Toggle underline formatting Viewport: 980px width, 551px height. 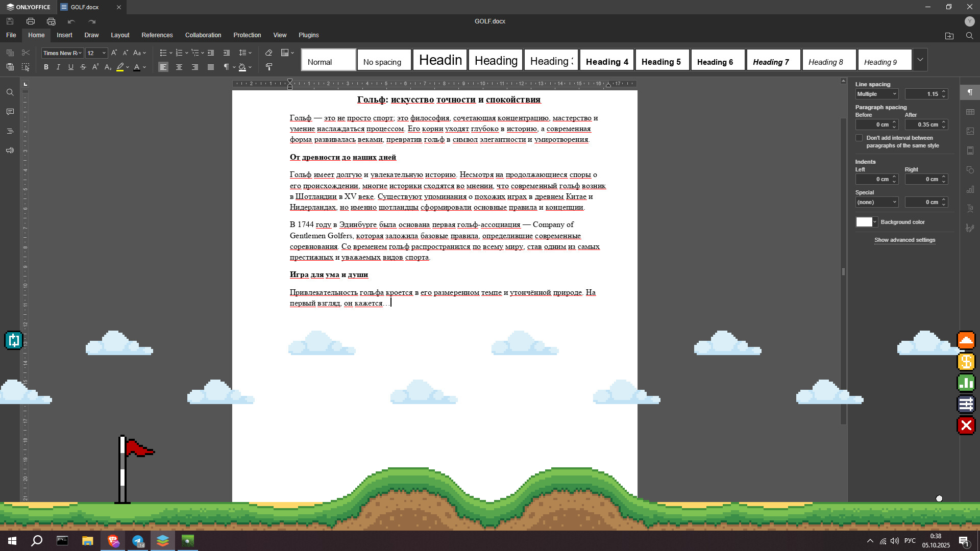(x=71, y=67)
